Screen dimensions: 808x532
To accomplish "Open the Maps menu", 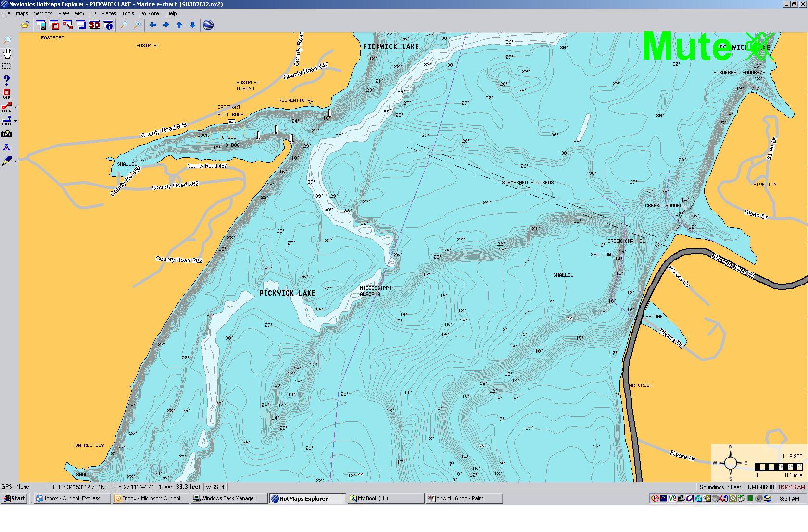I will click(x=22, y=13).
